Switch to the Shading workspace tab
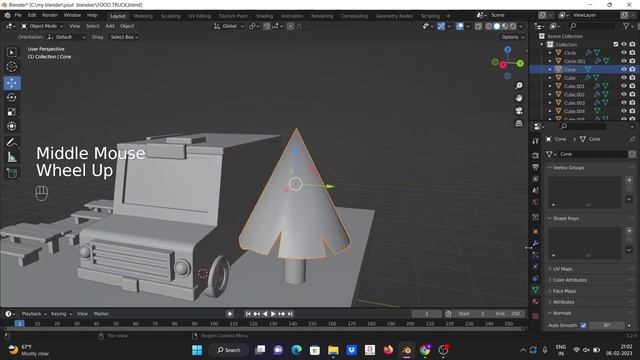This screenshot has height=360, width=640. 264,16
